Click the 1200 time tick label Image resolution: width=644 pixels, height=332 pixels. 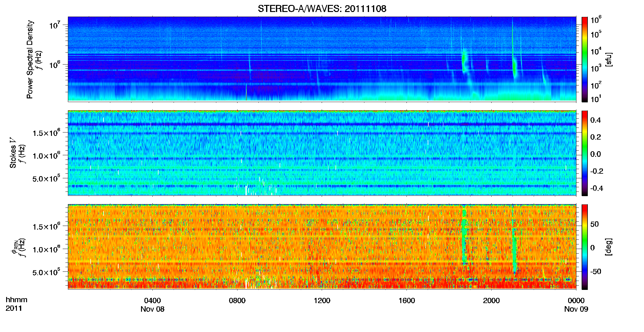[322, 301]
